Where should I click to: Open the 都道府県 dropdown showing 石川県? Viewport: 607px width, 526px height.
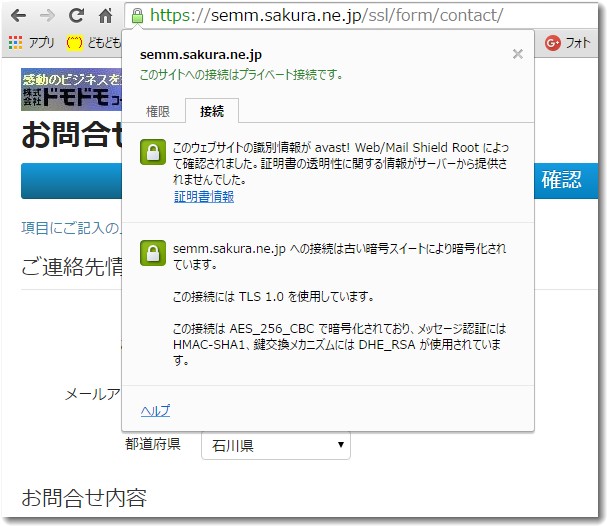[x=276, y=446]
